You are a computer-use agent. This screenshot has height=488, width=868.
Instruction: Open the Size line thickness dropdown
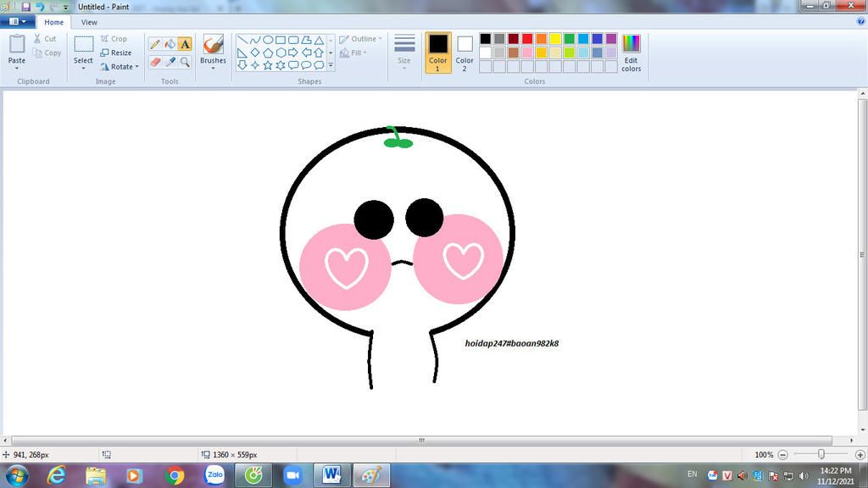pos(404,53)
